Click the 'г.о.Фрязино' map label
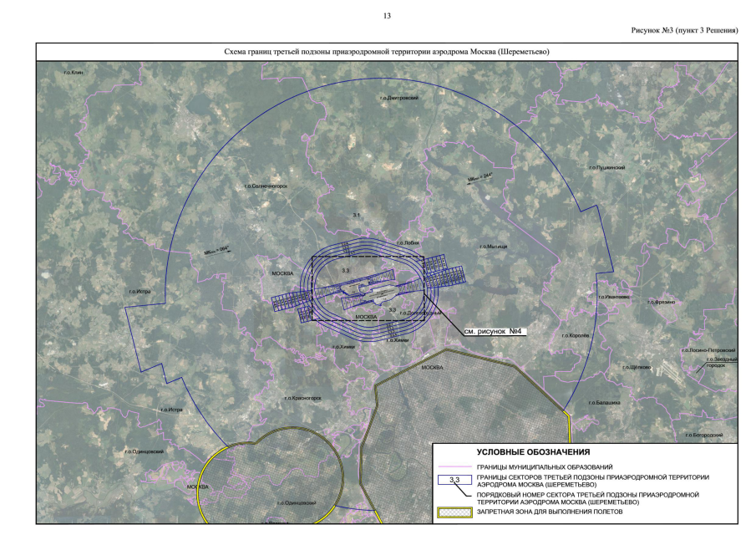756x535 pixels. click(x=661, y=302)
